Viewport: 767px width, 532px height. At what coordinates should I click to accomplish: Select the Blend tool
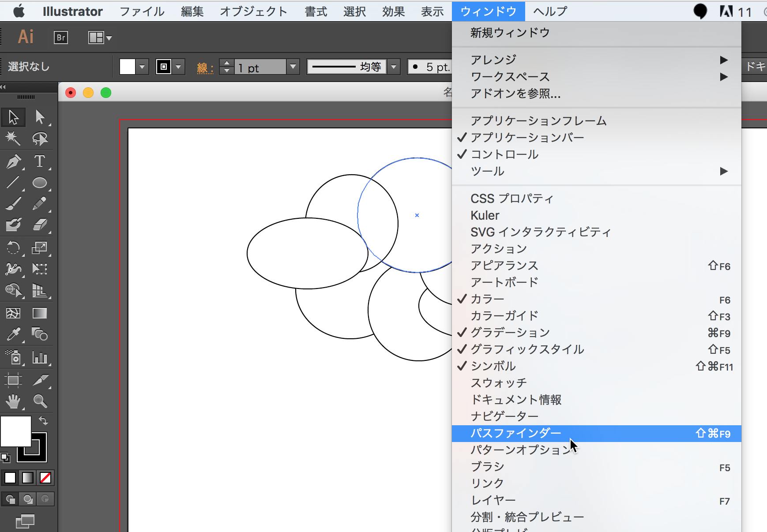click(40, 334)
